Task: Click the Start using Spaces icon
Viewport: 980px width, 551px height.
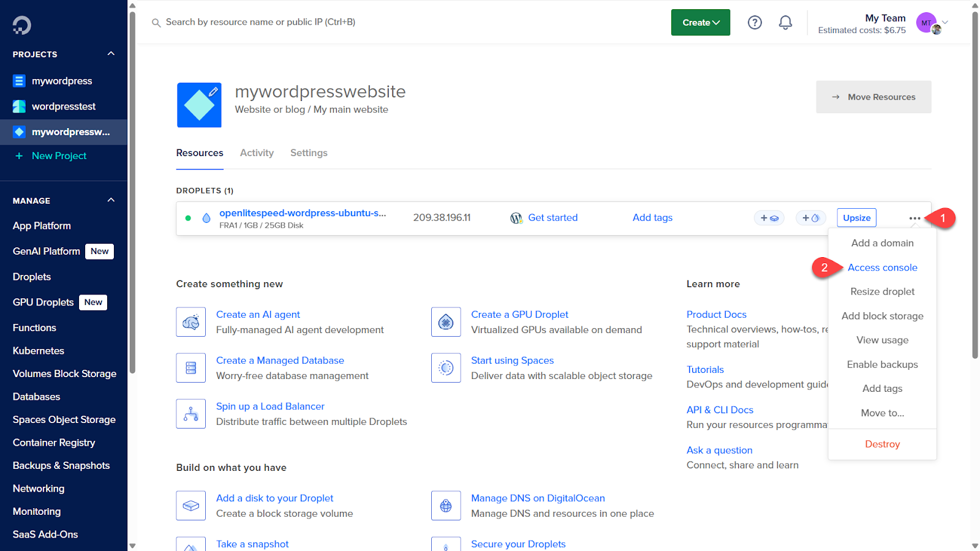Action: click(446, 368)
